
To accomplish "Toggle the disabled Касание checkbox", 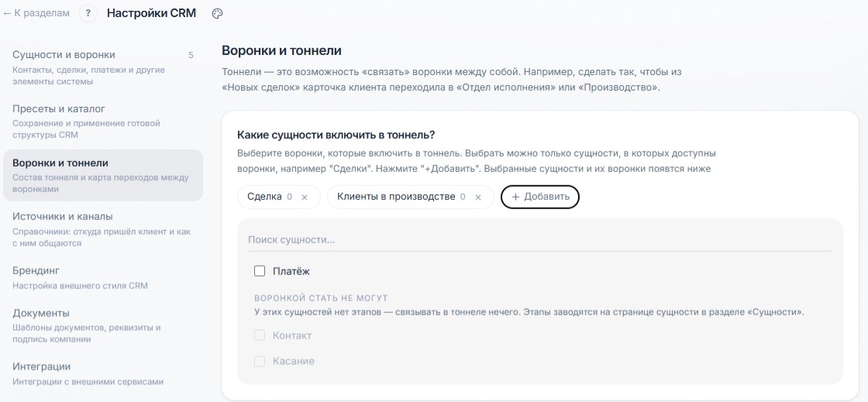I will pos(260,361).
